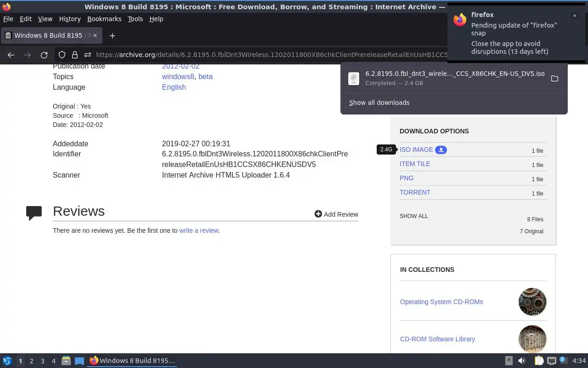Click the ISO IMAGE download arrow icon
Viewport: 588px width, 368px height.
point(441,149)
